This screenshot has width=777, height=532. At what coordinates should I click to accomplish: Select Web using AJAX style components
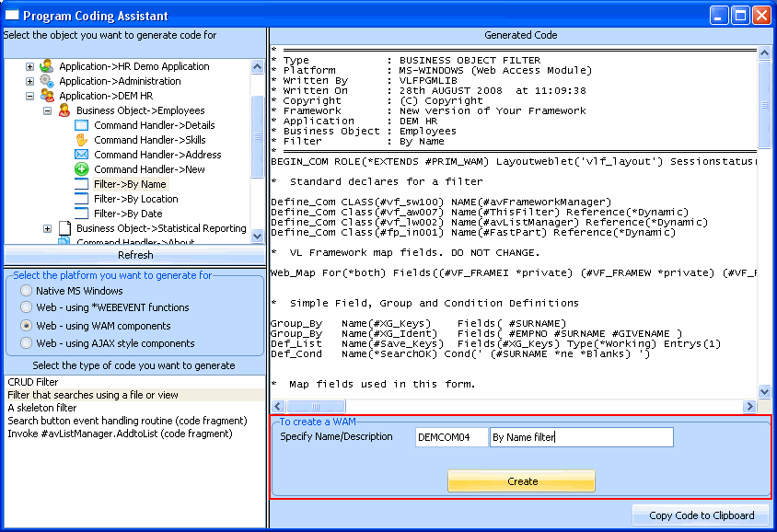click(27, 342)
